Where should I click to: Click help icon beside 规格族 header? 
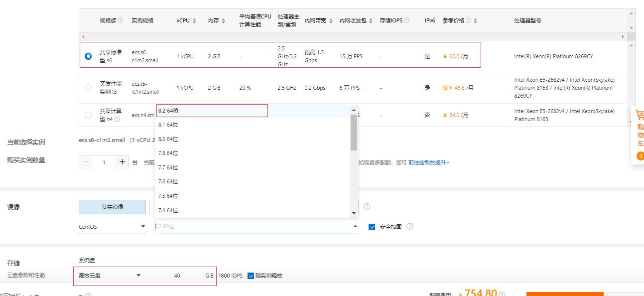120,20
